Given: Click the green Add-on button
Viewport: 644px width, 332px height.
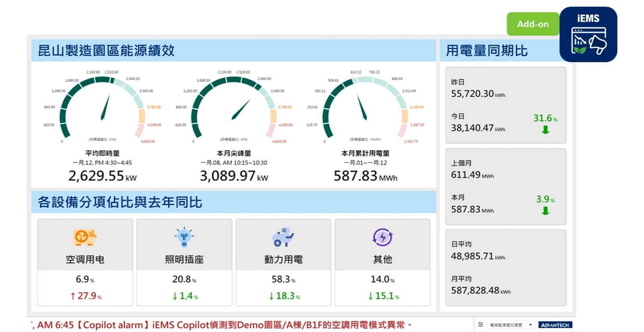Looking at the screenshot, I should point(533,24).
